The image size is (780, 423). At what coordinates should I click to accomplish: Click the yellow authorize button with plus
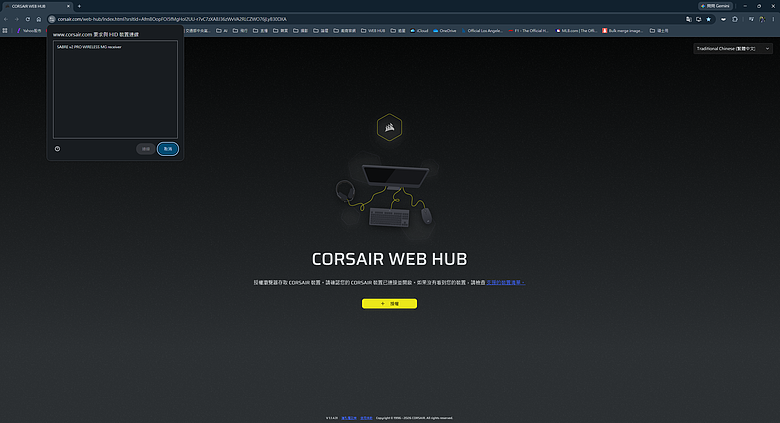pyautogui.click(x=390, y=304)
